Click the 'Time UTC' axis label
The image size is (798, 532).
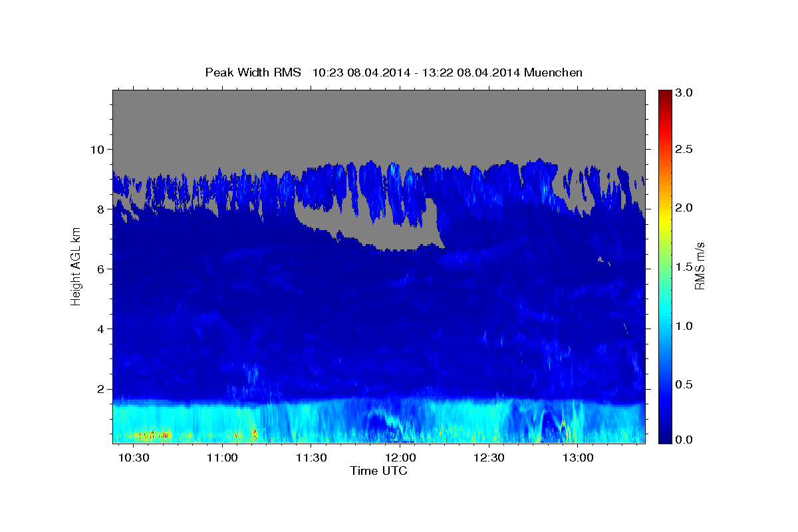tap(378, 471)
